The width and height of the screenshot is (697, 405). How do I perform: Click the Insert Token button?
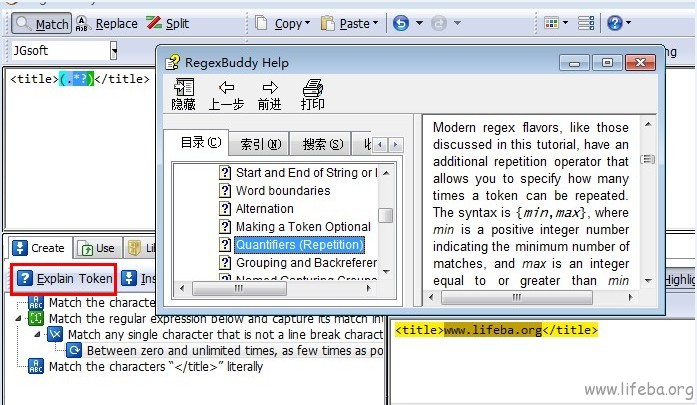pos(139,279)
